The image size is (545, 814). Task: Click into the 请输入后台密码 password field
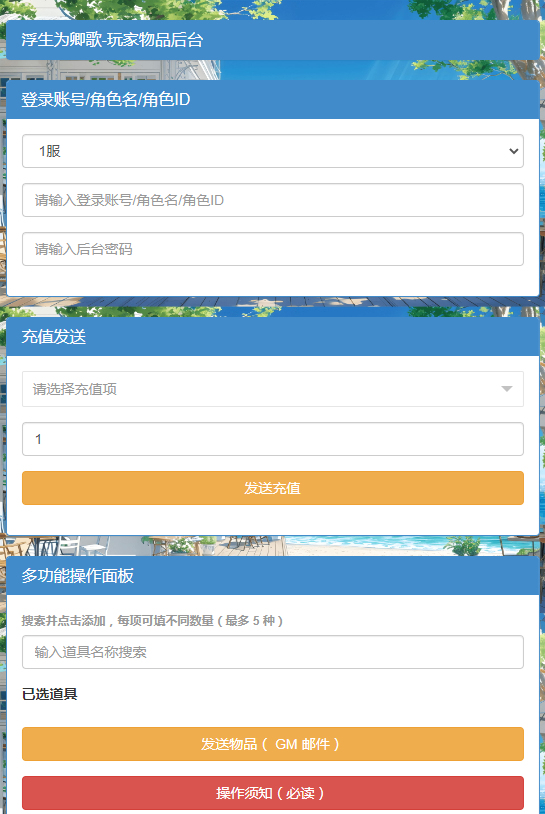click(x=272, y=249)
